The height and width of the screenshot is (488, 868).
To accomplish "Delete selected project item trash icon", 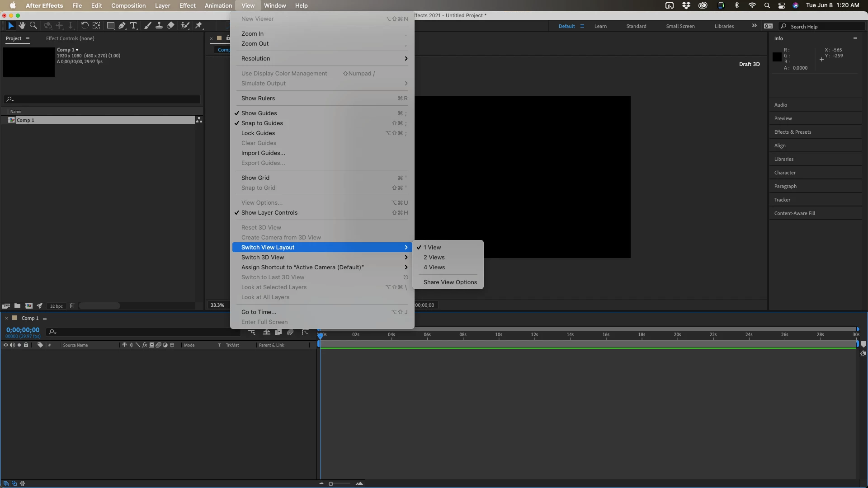I will 72,306.
